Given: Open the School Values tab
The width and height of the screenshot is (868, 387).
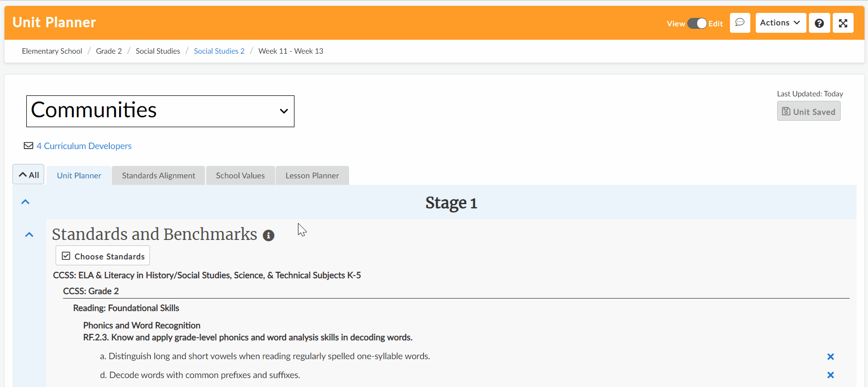Looking at the screenshot, I should click(240, 175).
